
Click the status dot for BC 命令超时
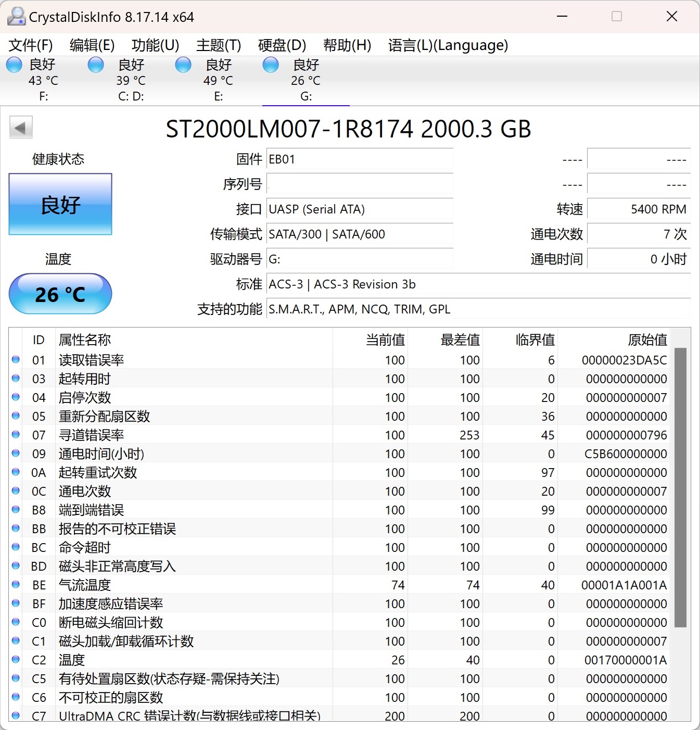[x=16, y=547]
